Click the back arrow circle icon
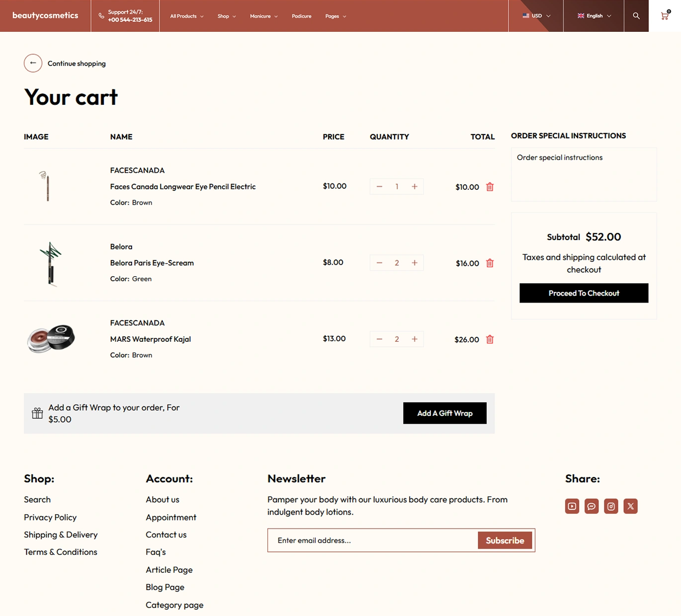The image size is (681, 616). [x=33, y=63]
